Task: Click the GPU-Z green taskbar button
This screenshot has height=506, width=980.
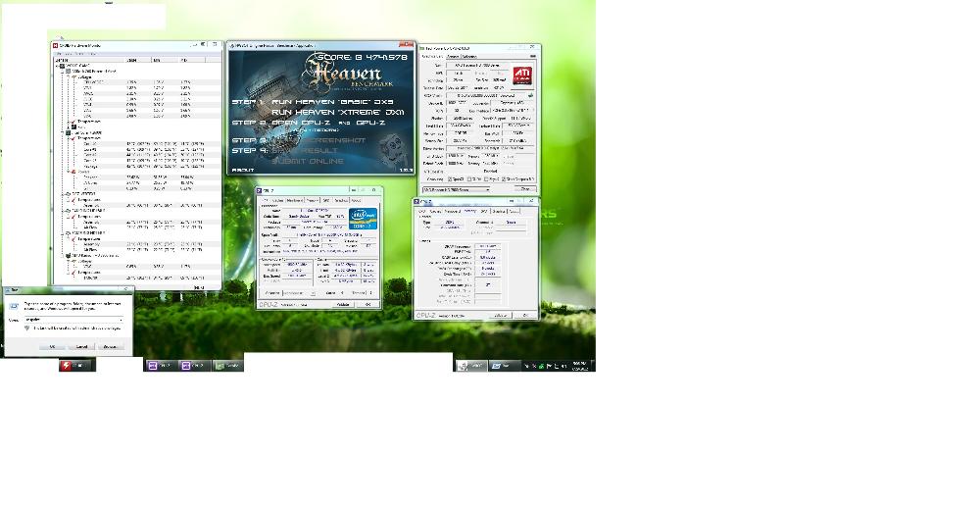Action: coord(227,365)
